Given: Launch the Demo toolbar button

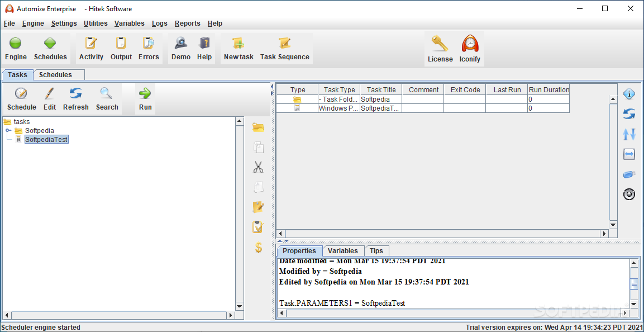Looking at the screenshot, I should point(181,49).
